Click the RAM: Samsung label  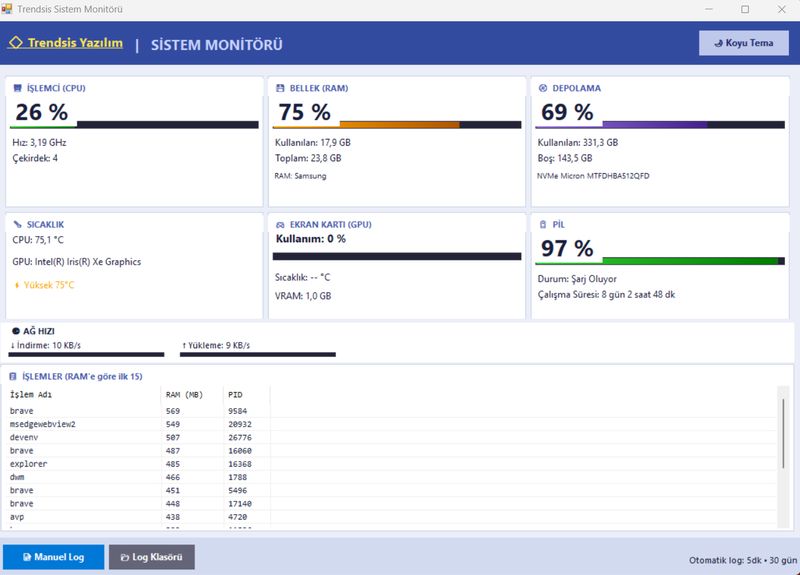(x=301, y=176)
